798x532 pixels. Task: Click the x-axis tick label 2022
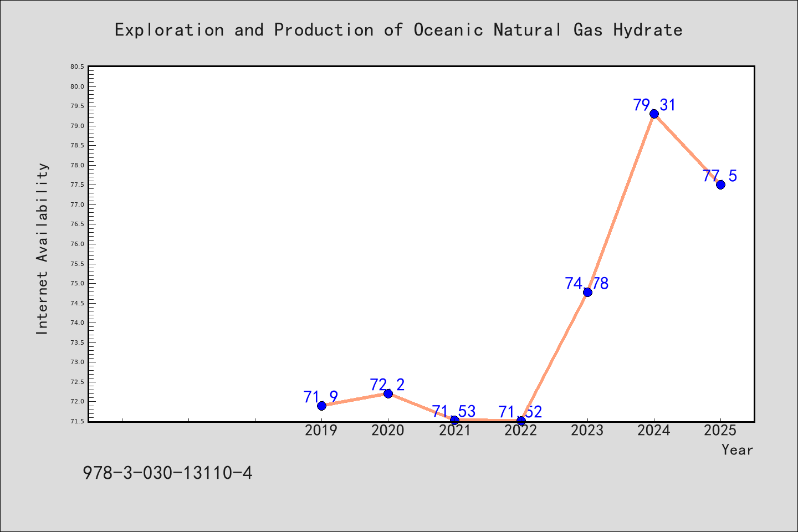coord(521,430)
